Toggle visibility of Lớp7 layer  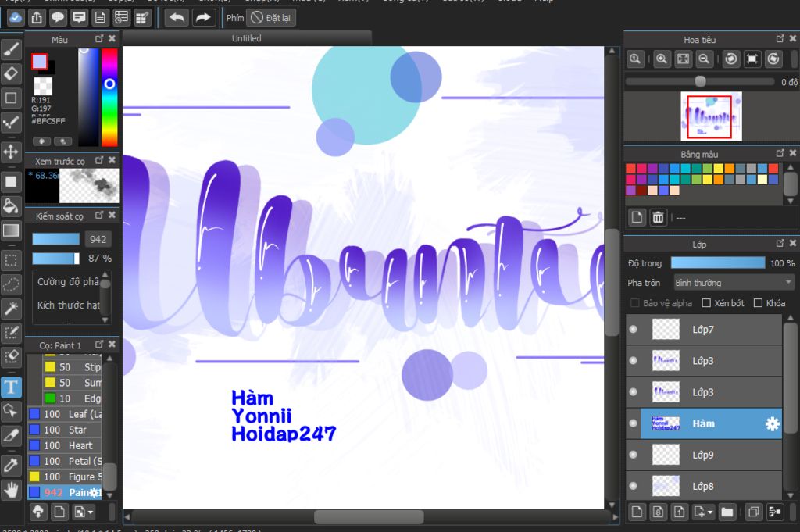pyautogui.click(x=633, y=330)
